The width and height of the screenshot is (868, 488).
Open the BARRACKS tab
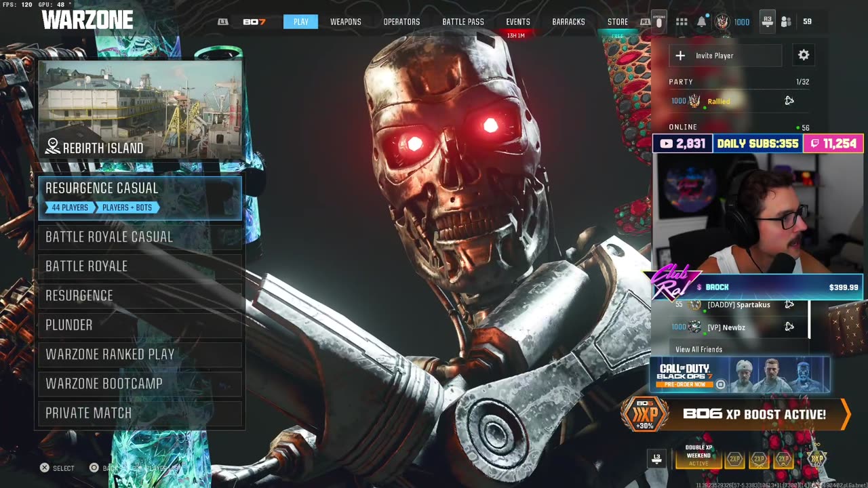(x=568, y=22)
